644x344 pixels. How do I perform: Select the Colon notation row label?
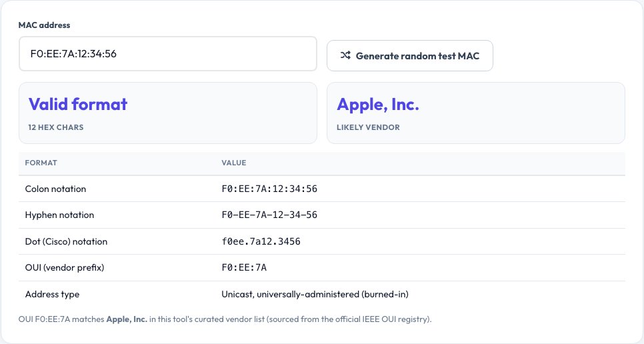55,189
